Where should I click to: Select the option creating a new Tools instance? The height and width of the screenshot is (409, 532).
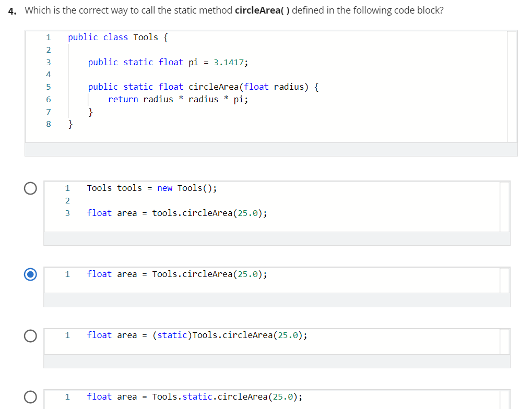click(x=30, y=188)
